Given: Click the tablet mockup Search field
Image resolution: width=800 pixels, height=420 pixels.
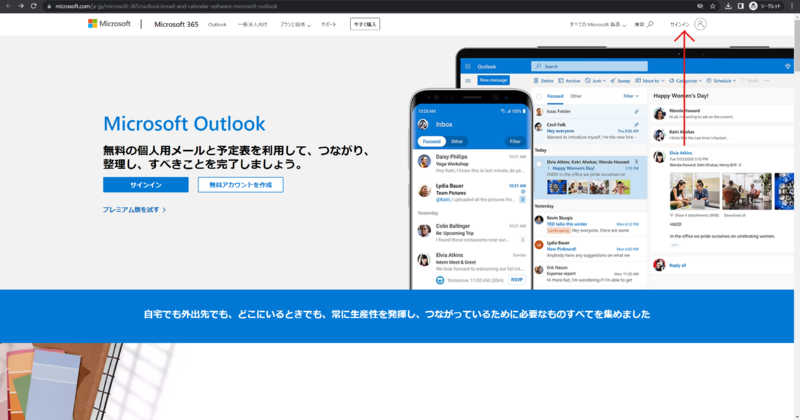Looking at the screenshot, I should tap(589, 66).
